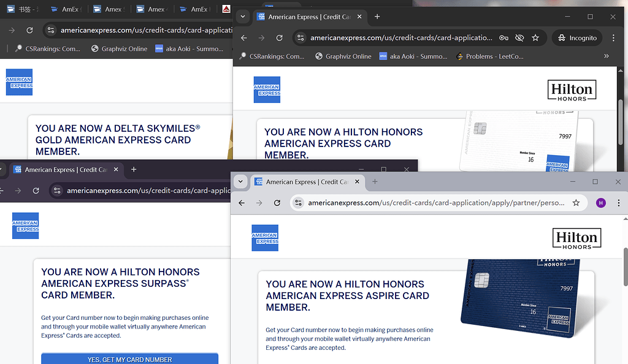Select the 书签 tab in the back window
The image size is (628, 364).
tap(25, 9)
